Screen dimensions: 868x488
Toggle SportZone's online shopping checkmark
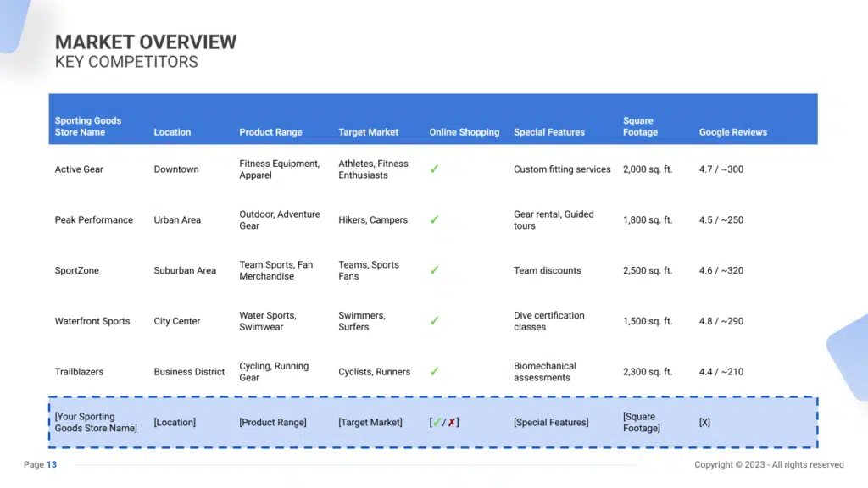[435, 270]
